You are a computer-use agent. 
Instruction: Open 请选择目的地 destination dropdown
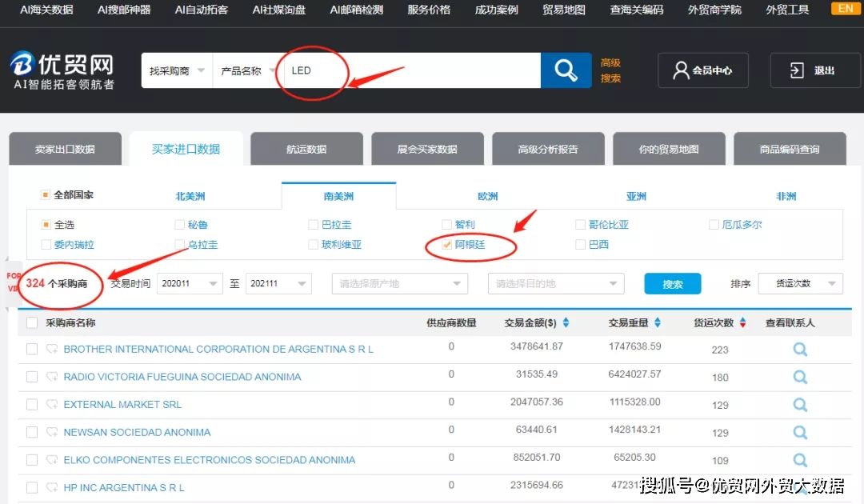point(556,284)
